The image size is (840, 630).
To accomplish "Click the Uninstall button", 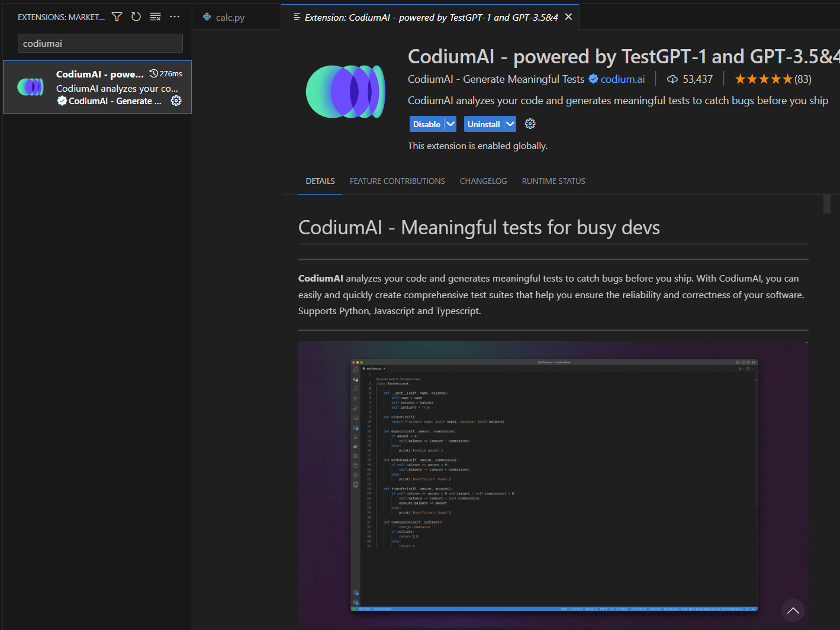I will pyautogui.click(x=484, y=124).
